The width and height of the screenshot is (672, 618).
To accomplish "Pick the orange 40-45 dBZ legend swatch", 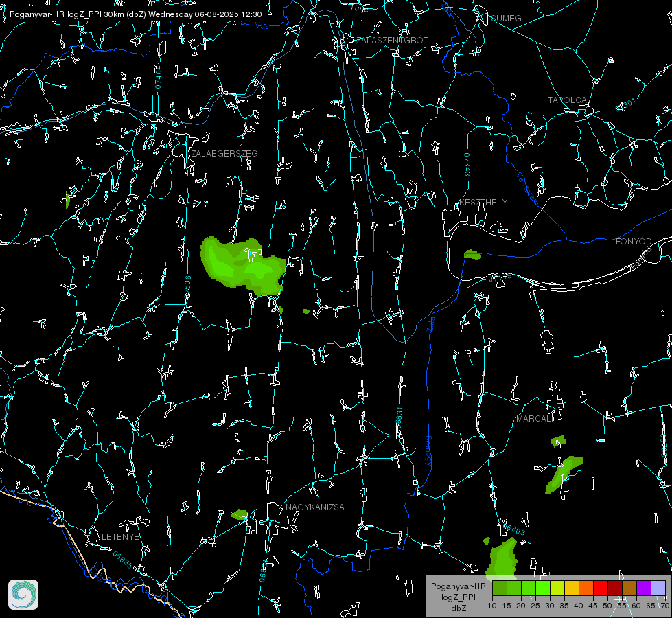I will point(586,588).
